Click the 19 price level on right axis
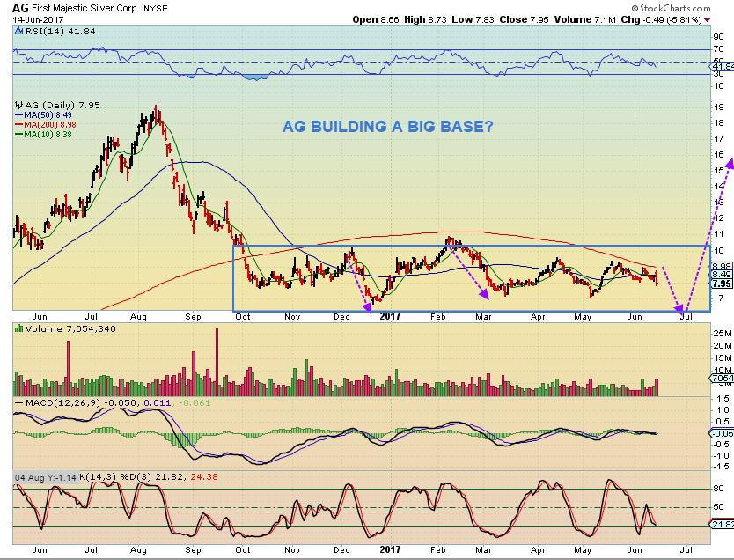Image resolution: width=734 pixels, height=560 pixels. (x=718, y=107)
